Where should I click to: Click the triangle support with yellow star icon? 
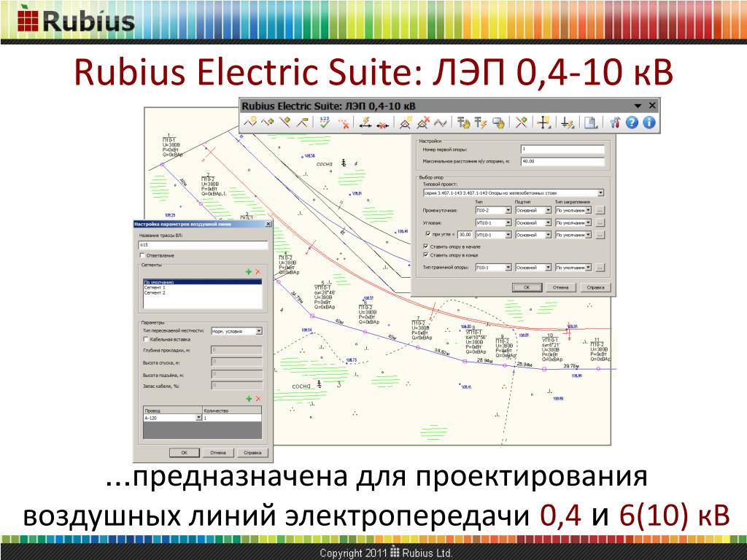click(x=405, y=122)
